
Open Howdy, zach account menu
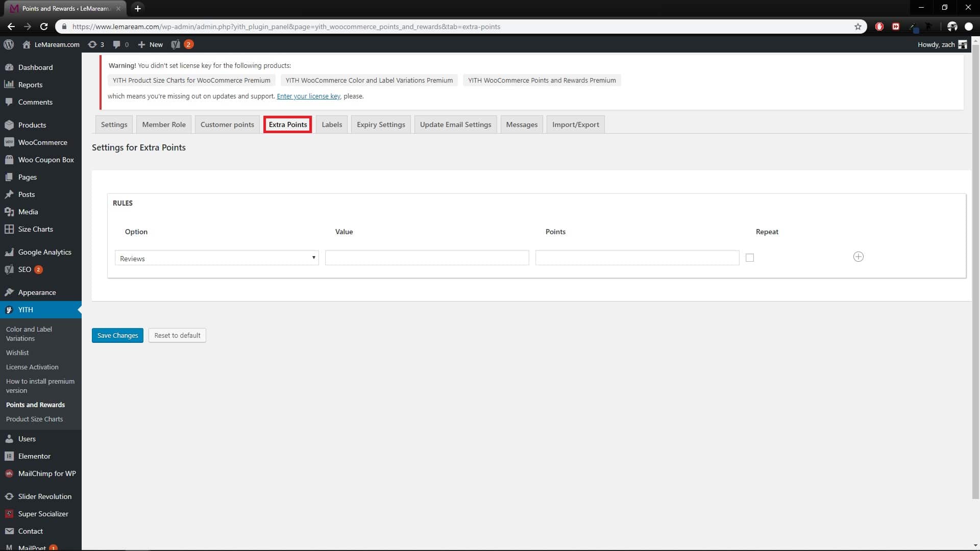[942, 44]
